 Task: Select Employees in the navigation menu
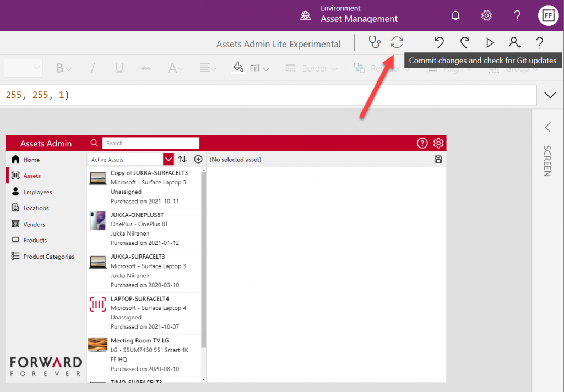pos(37,192)
